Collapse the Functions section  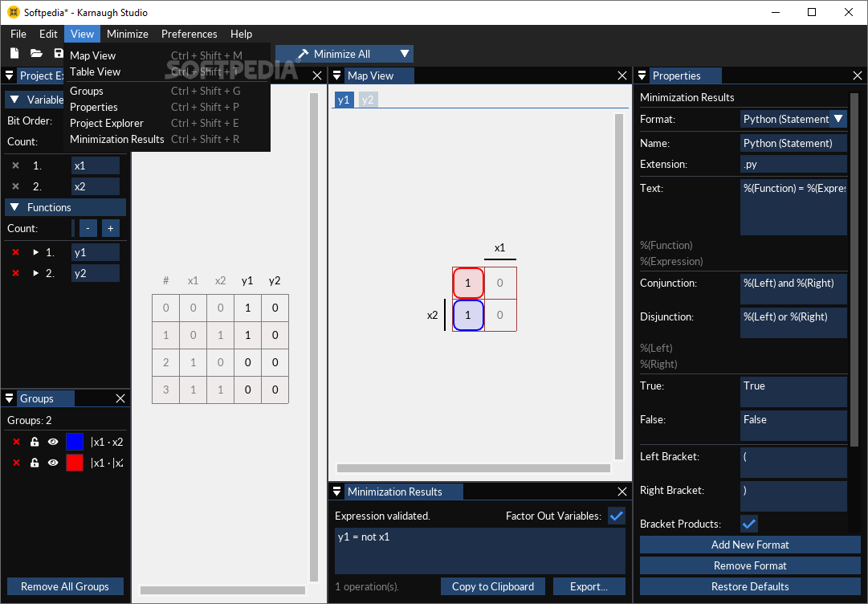15,207
